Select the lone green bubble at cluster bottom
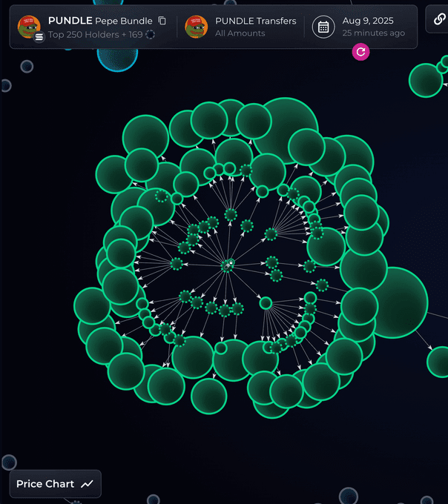This screenshot has height=504, width=448. [x=208, y=396]
